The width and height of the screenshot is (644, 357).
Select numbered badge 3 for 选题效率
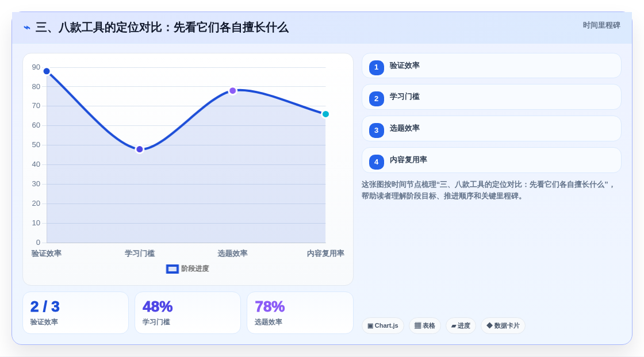pos(376,130)
